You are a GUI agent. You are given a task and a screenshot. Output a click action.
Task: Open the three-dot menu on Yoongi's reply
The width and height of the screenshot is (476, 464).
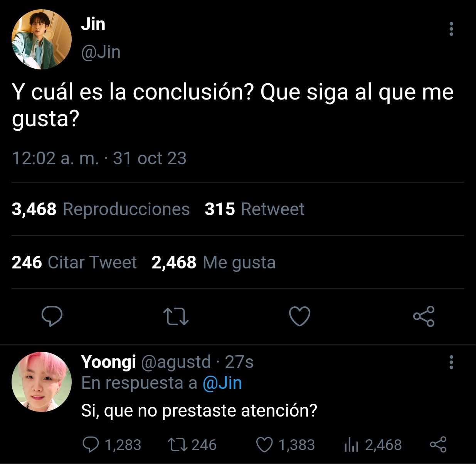point(451,362)
